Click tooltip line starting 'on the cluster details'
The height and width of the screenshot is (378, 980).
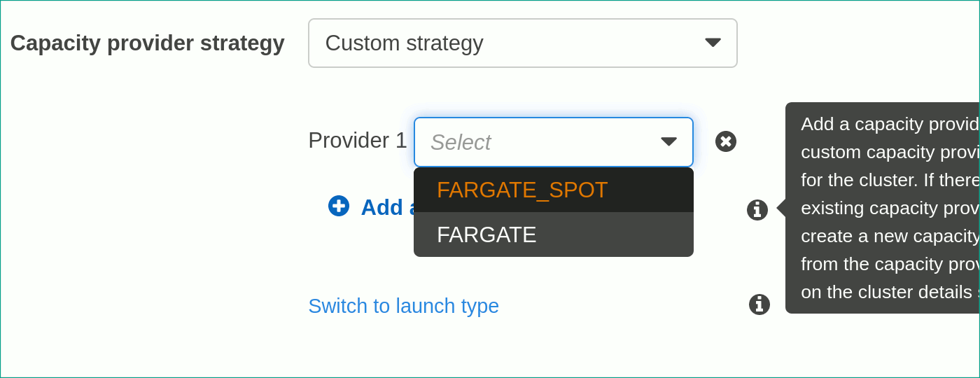(890, 292)
